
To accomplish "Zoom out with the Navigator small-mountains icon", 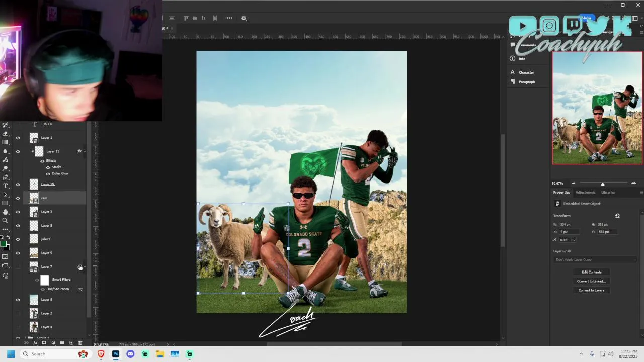I will tap(573, 183).
